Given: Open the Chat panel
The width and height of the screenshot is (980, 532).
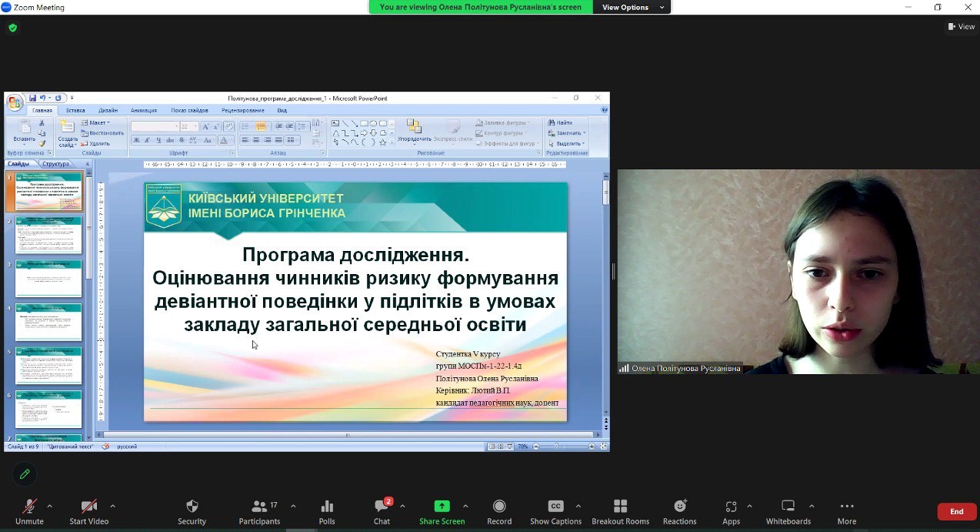Looking at the screenshot, I should 382,511.
